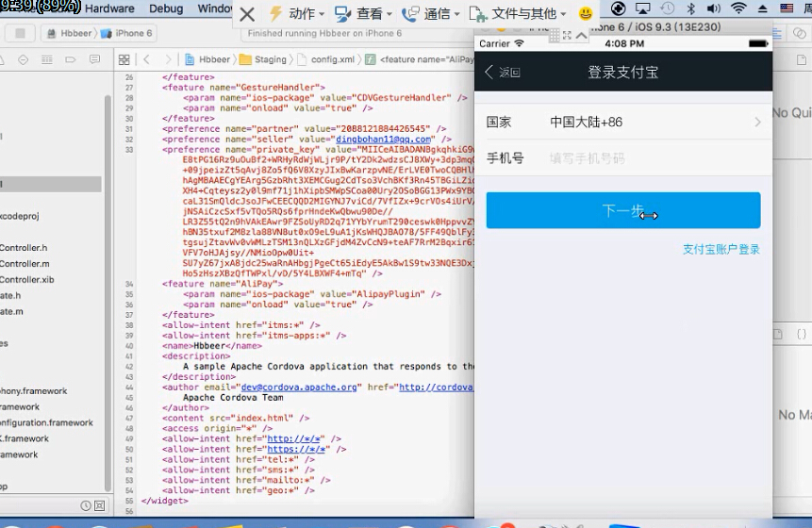Open the 国家 country selector row
The width and height of the screenshot is (812, 528).
[623, 123]
